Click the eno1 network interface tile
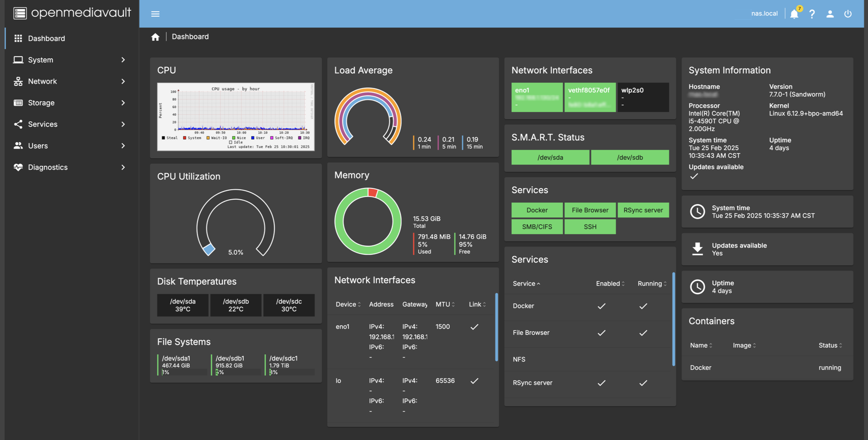 [537, 97]
